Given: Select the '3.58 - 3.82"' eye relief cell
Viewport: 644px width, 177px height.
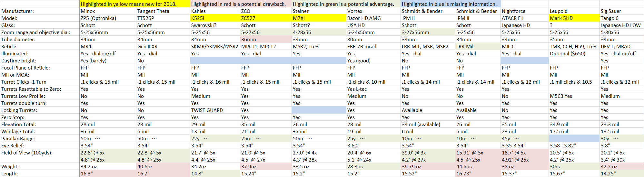Looking at the screenshot, I should 574,145.
